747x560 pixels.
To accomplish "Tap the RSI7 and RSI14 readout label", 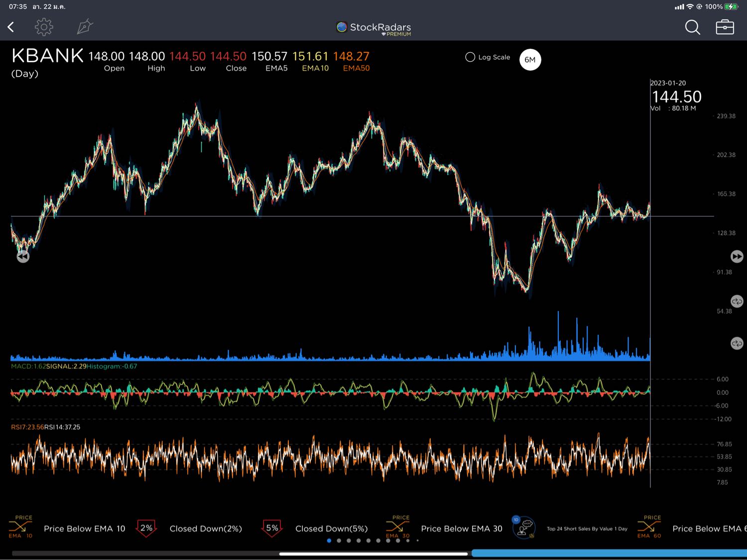I will click(45, 427).
